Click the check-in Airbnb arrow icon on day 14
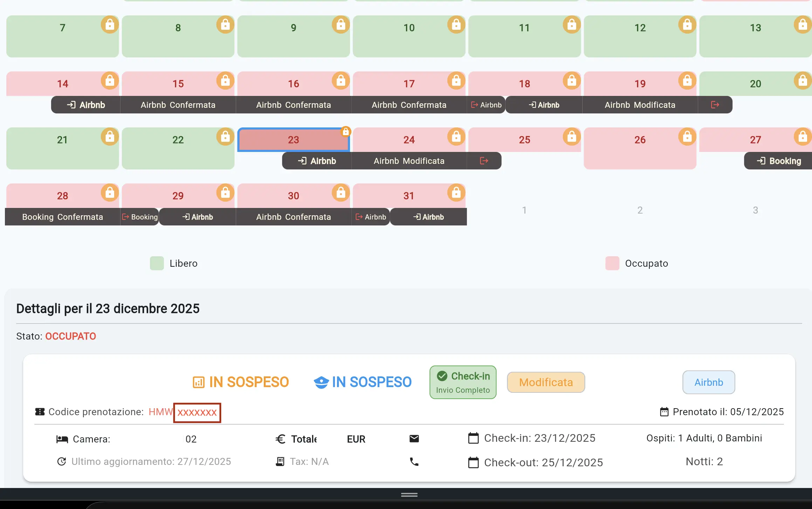Viewport: 812px width, 509px height. tap(72, 104)
